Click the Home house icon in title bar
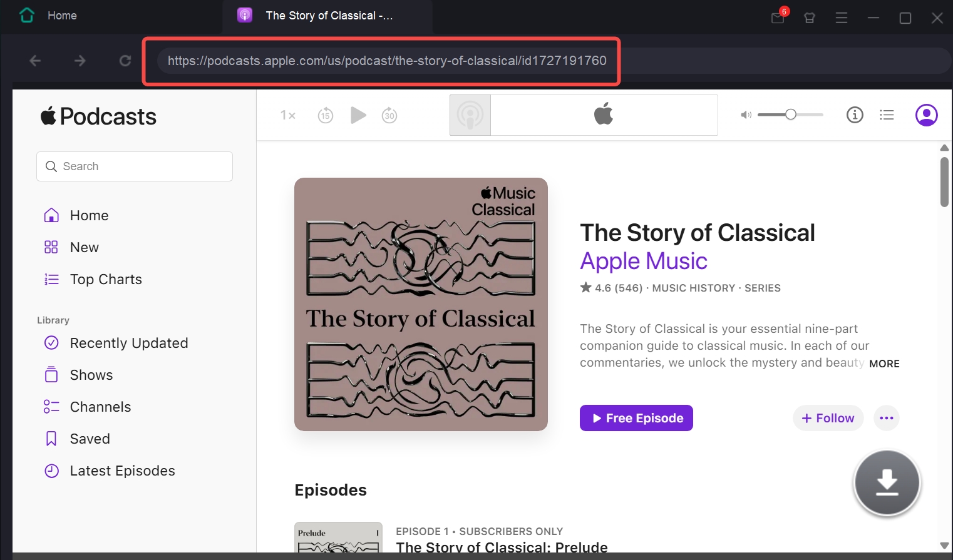The height and width of the screenshot is (560, 953). pyautogui.click(x=27, y=15)
